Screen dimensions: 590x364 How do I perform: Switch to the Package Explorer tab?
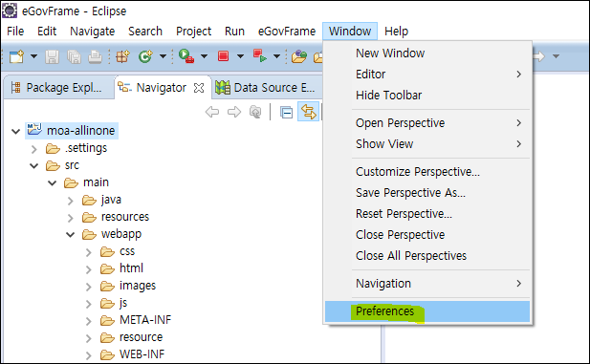click(x=56, y=88)
